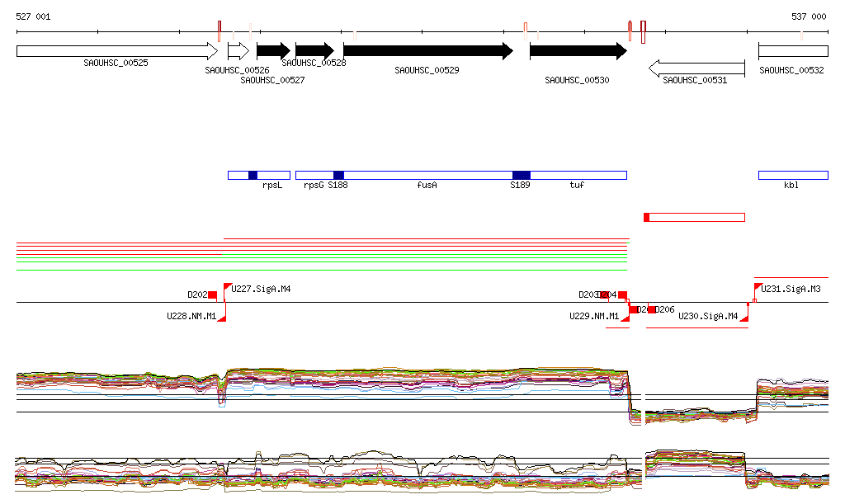Viewport: 845px width, 504px height.
Task: Click start coordinate 527 001
Action: [33, 16]
